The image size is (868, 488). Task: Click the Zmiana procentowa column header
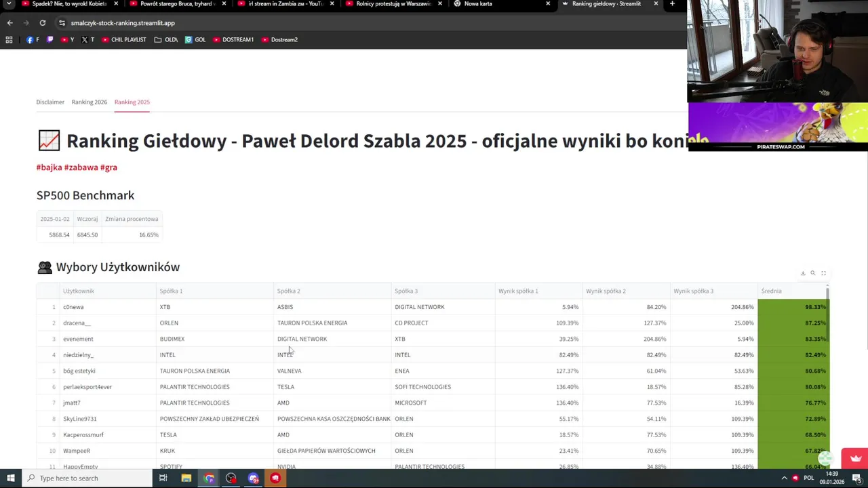coord(132,219)
